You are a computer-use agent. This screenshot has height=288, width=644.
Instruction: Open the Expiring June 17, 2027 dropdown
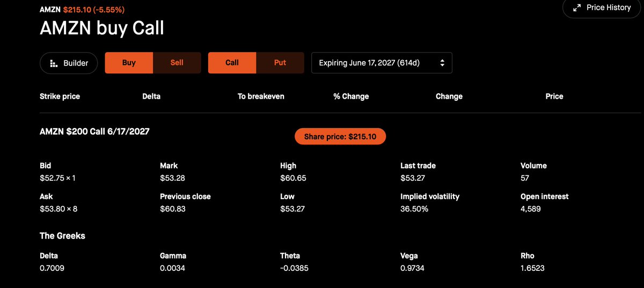coord(382,63)
